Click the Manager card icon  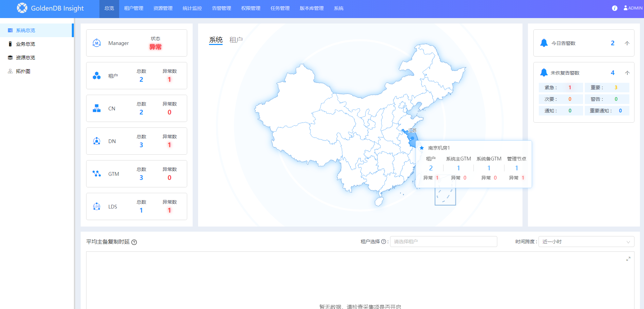tap(97, 43)
